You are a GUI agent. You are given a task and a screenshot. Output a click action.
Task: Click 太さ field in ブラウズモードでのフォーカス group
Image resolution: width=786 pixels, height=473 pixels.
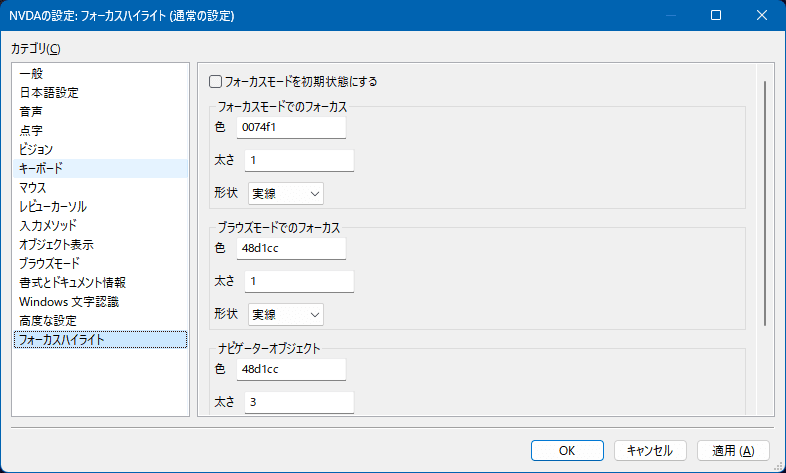299,281
